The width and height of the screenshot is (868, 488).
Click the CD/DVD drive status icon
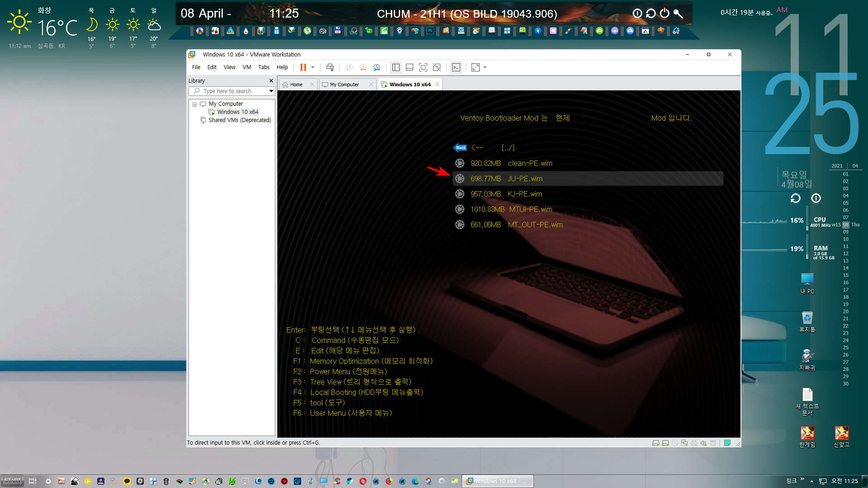pyautogui.click(x=675, y=443)
